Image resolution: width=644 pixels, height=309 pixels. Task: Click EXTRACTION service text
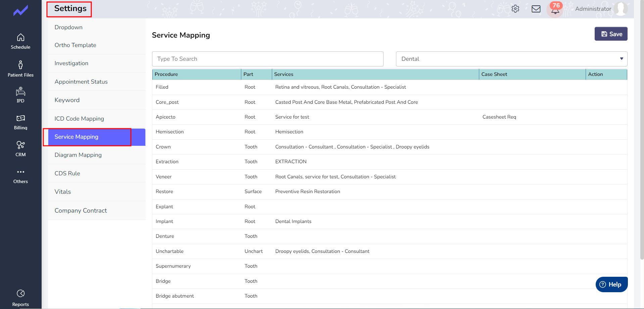point(291,162)
